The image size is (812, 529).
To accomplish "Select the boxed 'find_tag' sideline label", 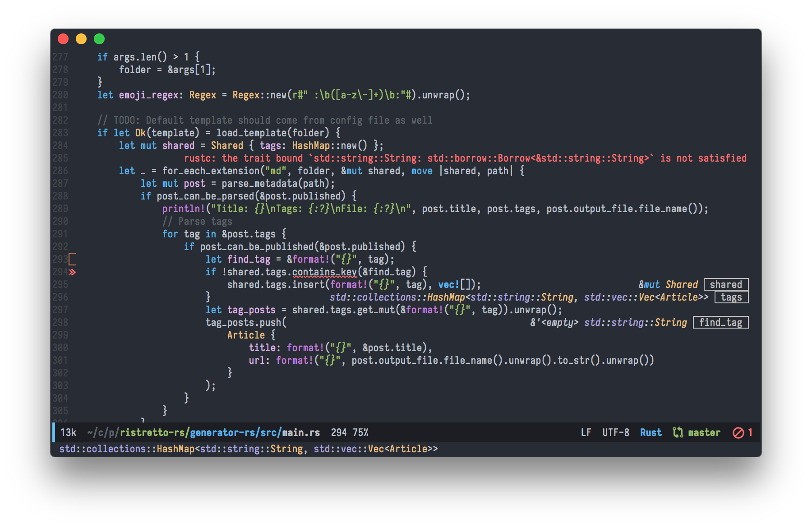I will [x=720, y=322].
